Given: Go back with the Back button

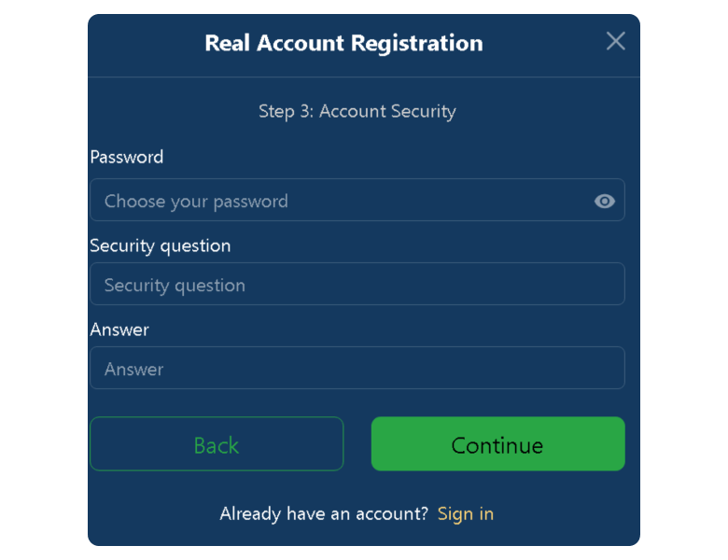Looking at the screenshot, I should 217,444.
